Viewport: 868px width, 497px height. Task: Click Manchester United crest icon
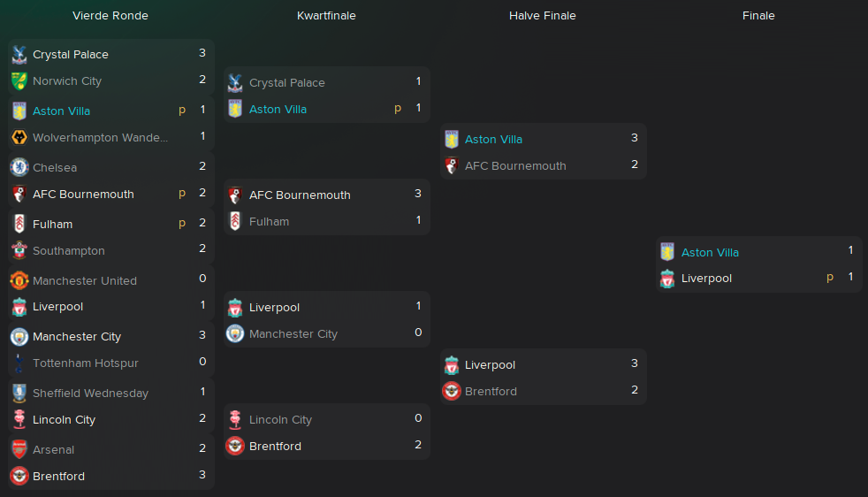[x=19, y=280]
